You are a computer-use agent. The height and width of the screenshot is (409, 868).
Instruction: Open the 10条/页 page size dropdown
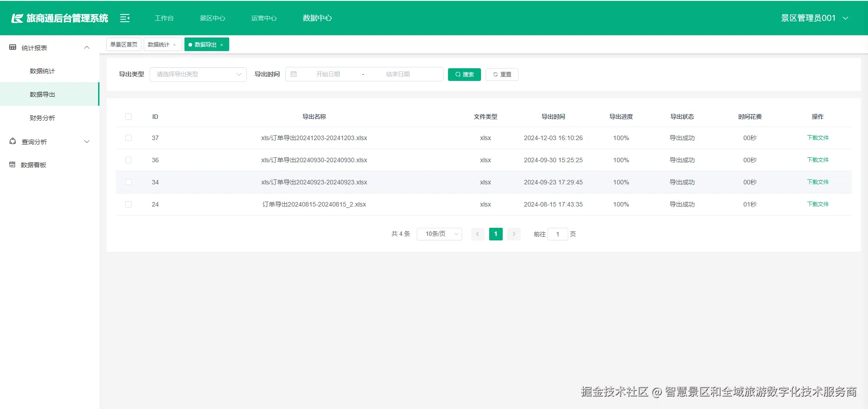click(x=439, y=234)
